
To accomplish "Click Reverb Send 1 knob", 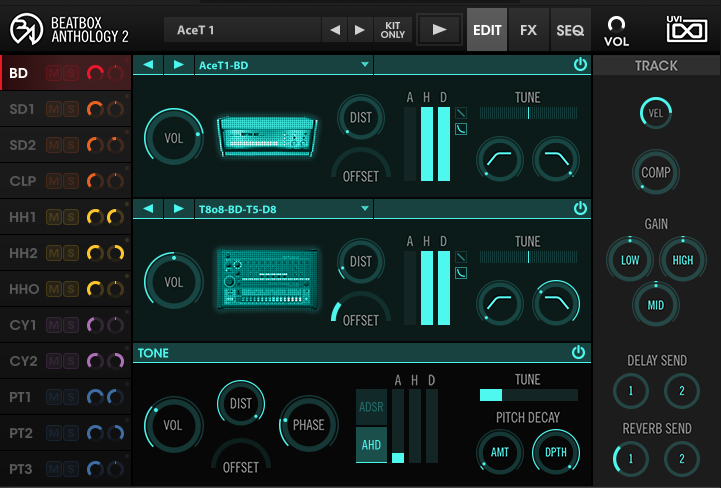I will (x=631, y=459).
